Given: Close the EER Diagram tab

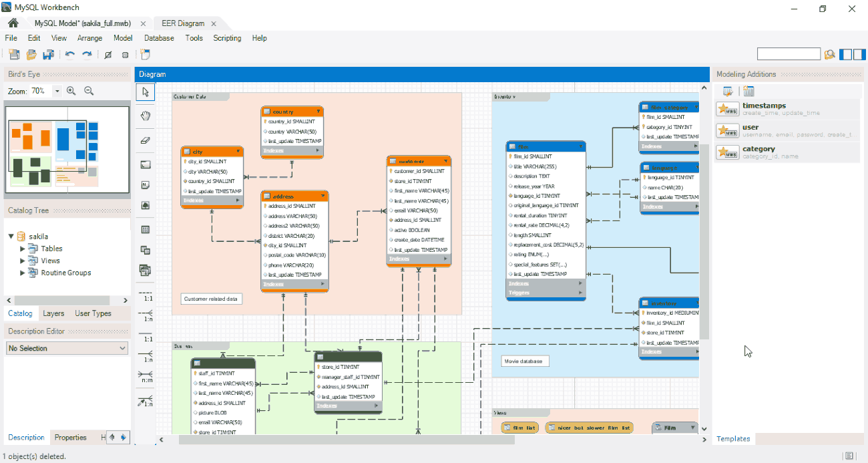Looking at the screenshot, I should pyautogui.click(x=214, y=23).
